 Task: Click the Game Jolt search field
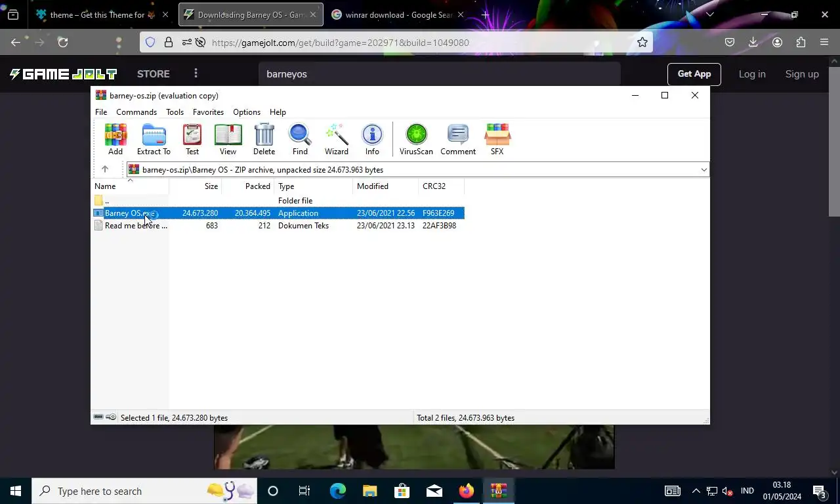click(440, 74)
